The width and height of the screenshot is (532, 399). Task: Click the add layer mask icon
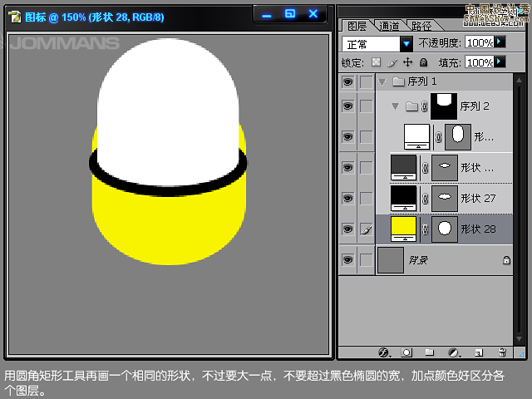(406, 352)
